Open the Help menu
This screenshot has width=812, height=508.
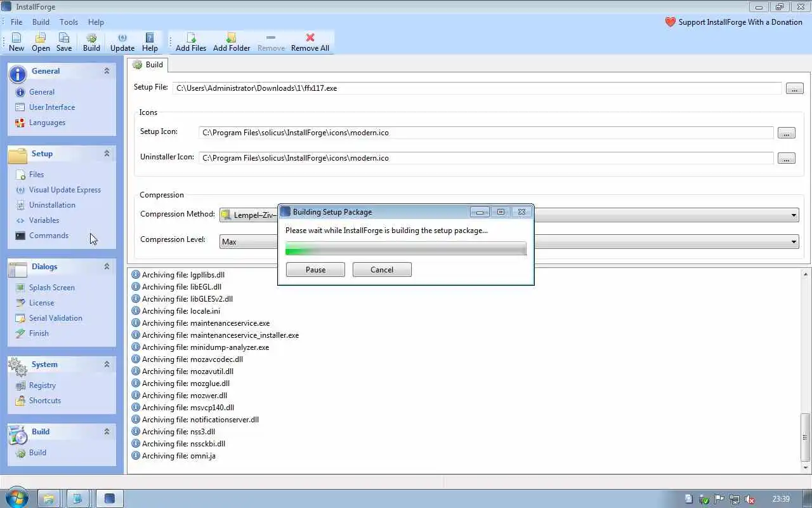click(x=96, y=22)
